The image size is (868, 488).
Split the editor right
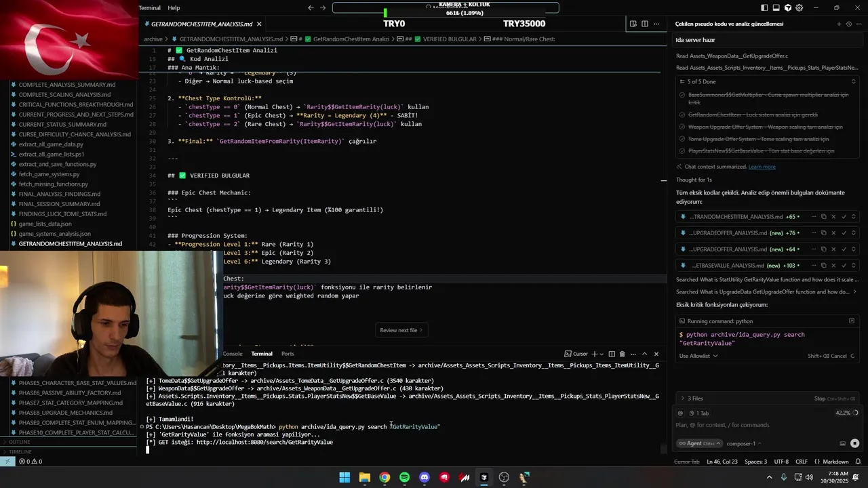point(644,24)
